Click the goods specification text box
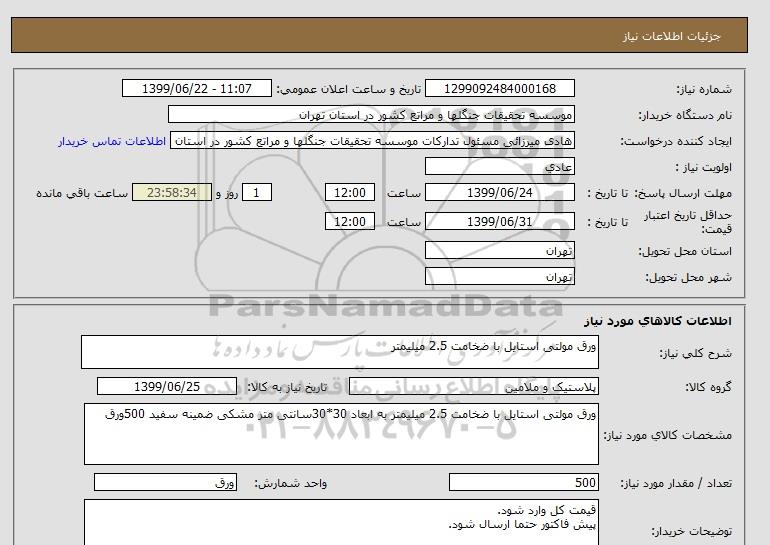770x545 pixels. (341, 434)
